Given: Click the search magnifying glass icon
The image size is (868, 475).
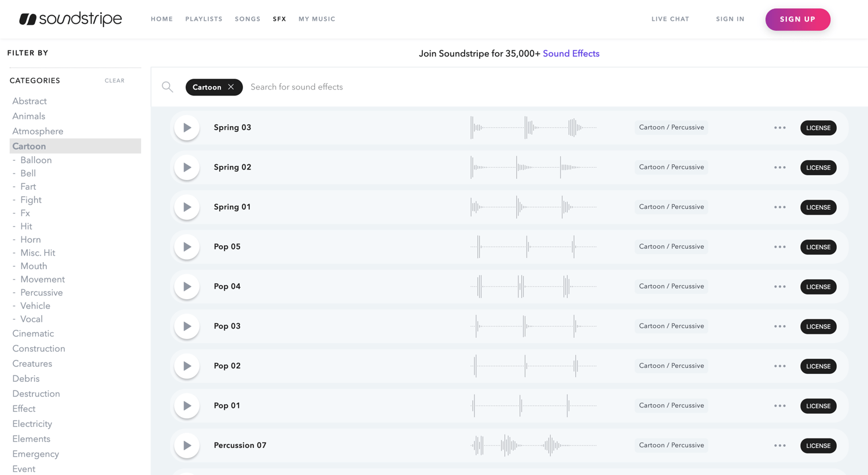Looking at the screenshot, I should (x=167, y=86).
